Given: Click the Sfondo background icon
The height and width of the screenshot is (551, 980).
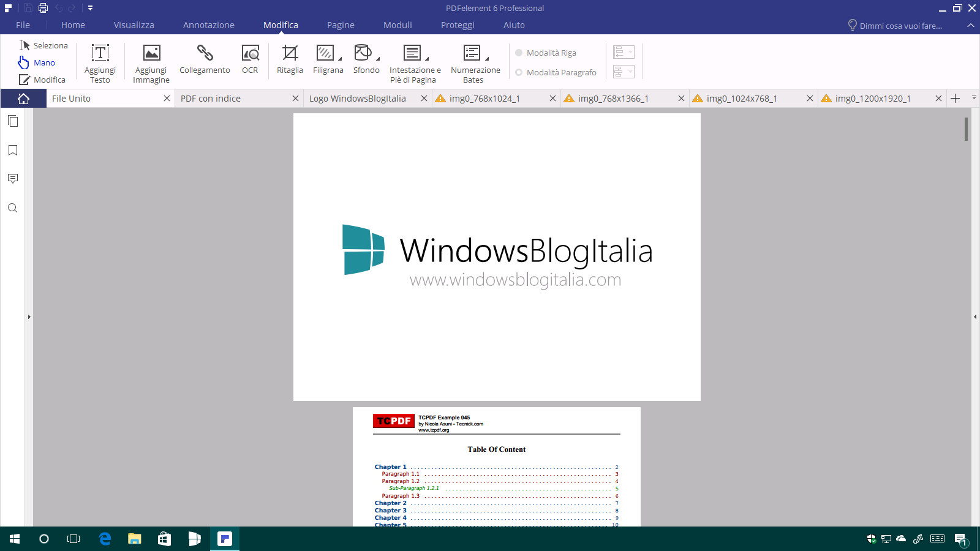Looking at the screenshot, I should tap(363, 53).
